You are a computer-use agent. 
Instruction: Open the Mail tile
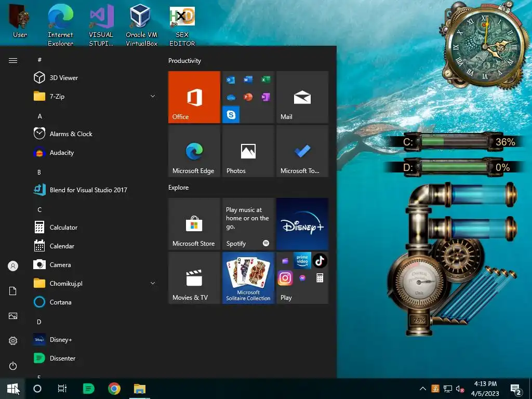click(x=302, y=97)
